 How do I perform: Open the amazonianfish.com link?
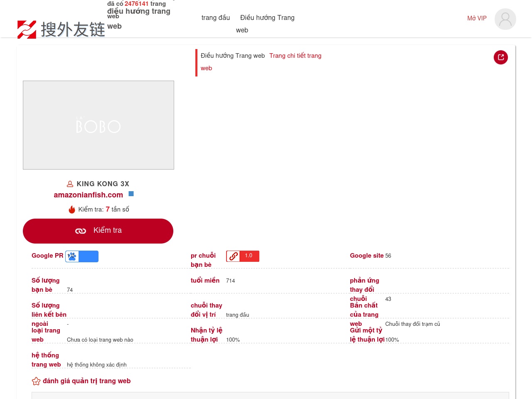click(88, 195)
